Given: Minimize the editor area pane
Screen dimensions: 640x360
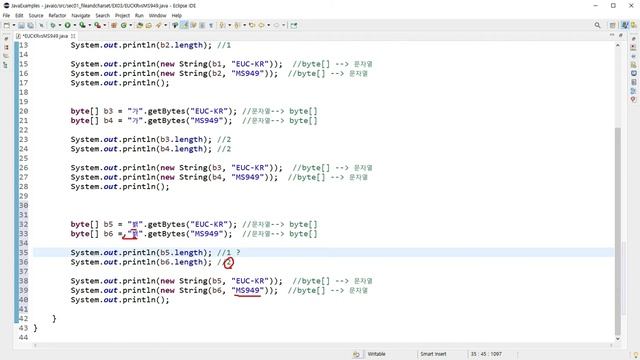Looking at the screenshot, I should [x=612, y=36].
